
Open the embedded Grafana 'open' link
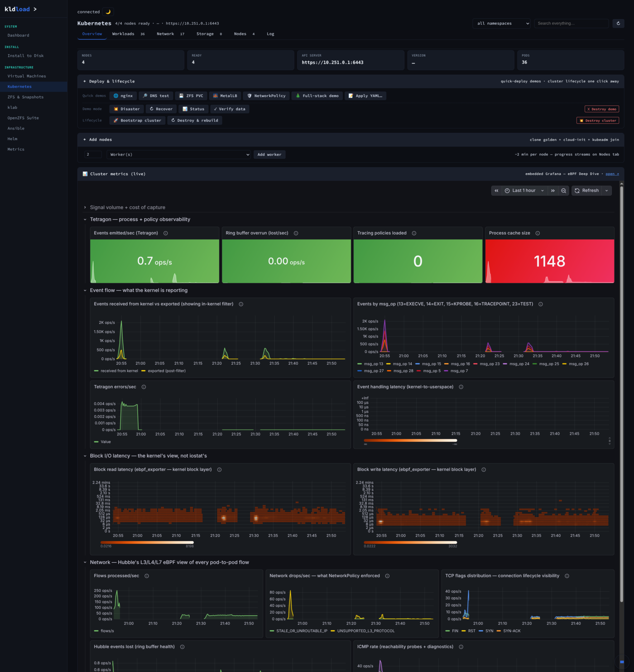click(612, 174)
